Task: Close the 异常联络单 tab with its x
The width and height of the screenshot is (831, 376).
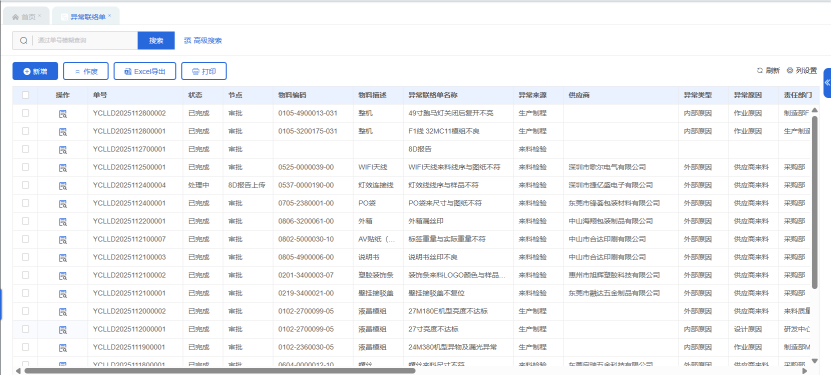Action: click(110, 16)
